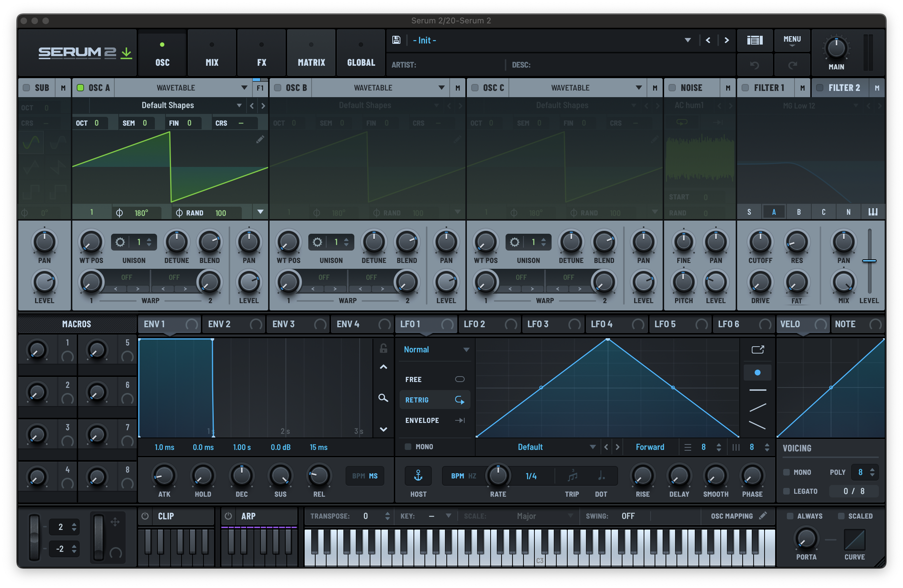Viewport: 903px width, 588px height.
Task: Click the LFO Forward direction button
Action: pos(650,447)
